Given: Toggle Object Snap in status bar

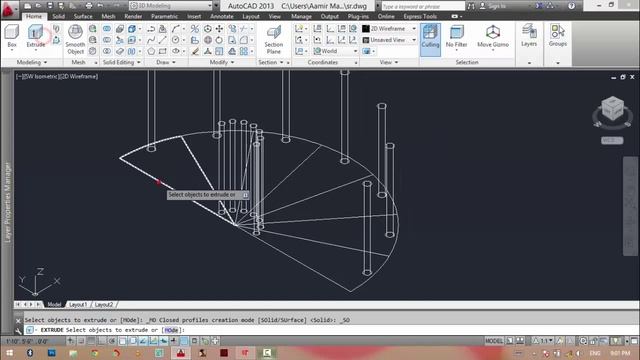Looking at the screenshot, I should point(122,340).
